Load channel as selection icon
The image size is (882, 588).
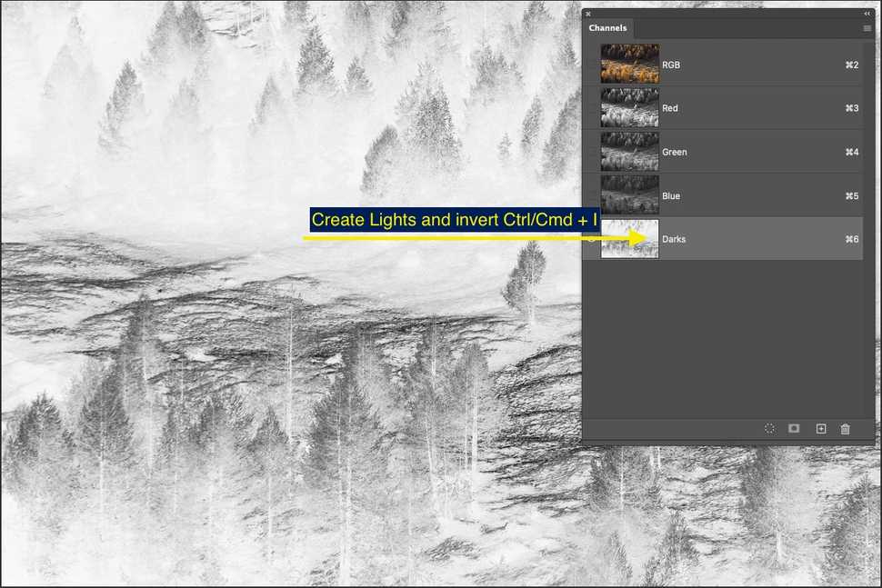click(x=769, y=429)
